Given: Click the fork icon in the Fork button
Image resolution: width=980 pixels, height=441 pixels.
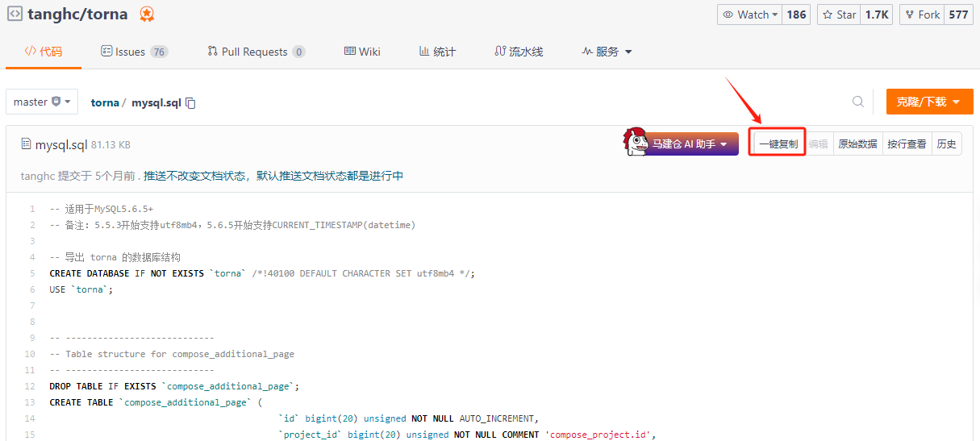Looking at the screenshot, I should (910, 15).
